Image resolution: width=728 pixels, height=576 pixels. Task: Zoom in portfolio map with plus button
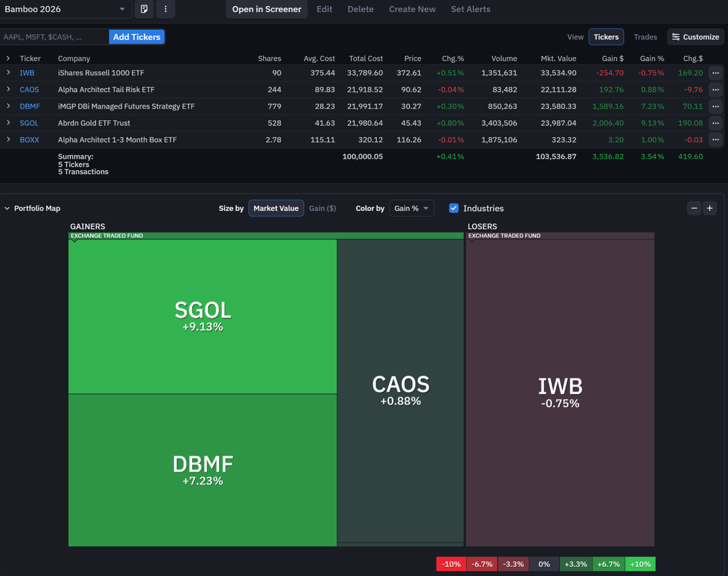point(710,208)
